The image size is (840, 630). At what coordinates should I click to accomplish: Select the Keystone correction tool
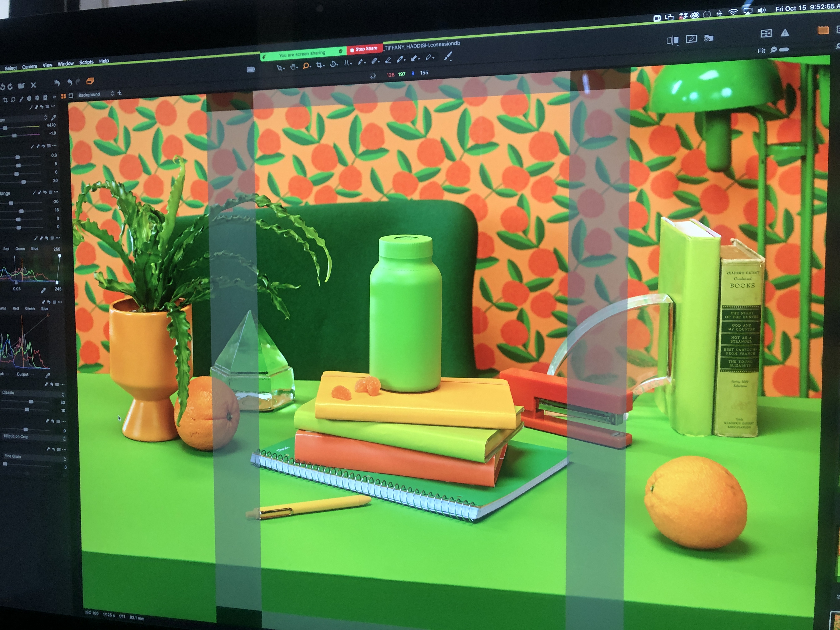click(347, 63)
